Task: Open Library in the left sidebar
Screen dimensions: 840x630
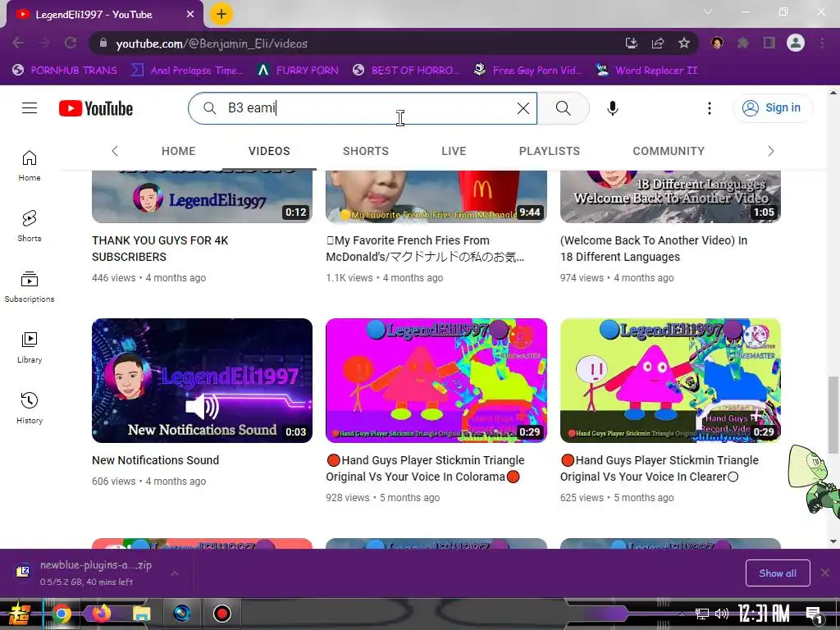Action: tap(30, 347)
